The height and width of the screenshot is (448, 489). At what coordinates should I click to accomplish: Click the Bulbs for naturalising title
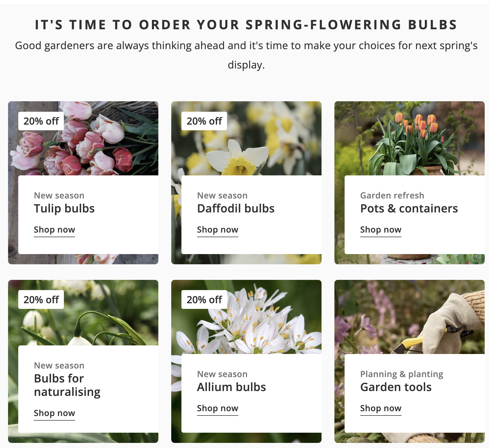point(67,385)
